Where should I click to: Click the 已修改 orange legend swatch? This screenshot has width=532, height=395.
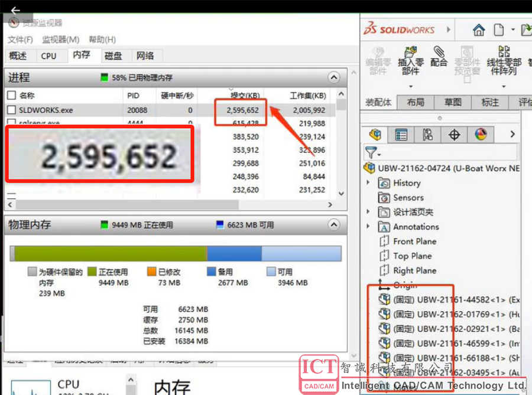point(151,272)
